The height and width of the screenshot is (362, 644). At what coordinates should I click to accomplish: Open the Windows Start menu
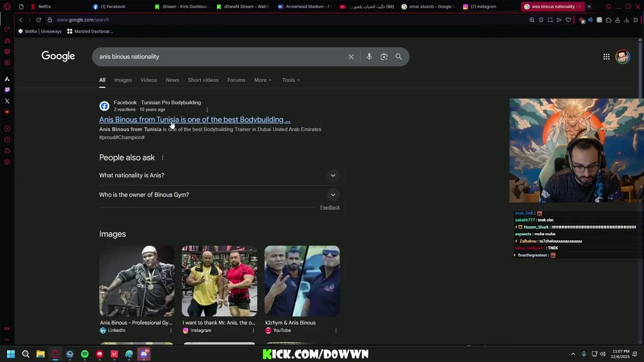(x=11, y=354)
